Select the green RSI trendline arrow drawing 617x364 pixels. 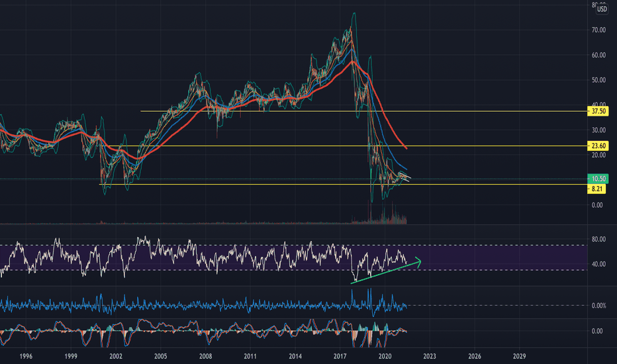tap(385, 271)
